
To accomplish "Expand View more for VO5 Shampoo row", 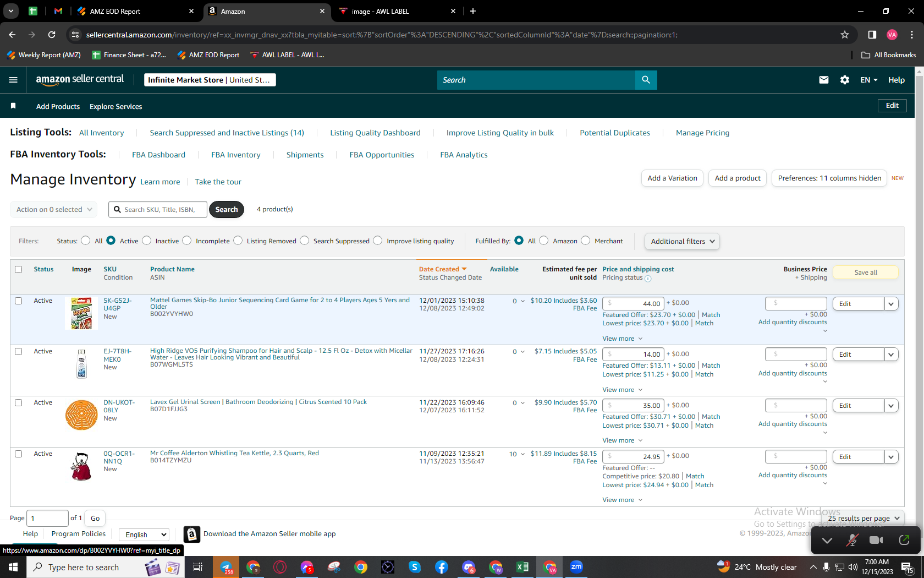I will click(x=622, y=390).
